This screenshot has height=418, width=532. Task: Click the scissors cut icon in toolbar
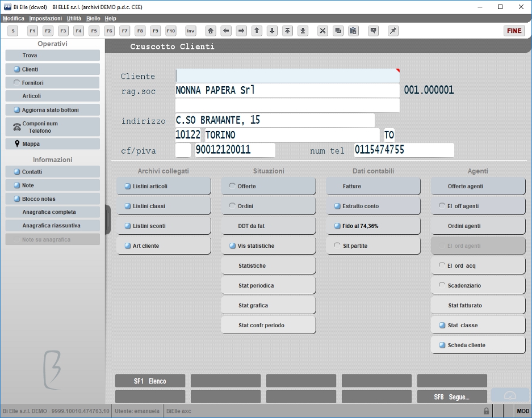pos(322,31)
